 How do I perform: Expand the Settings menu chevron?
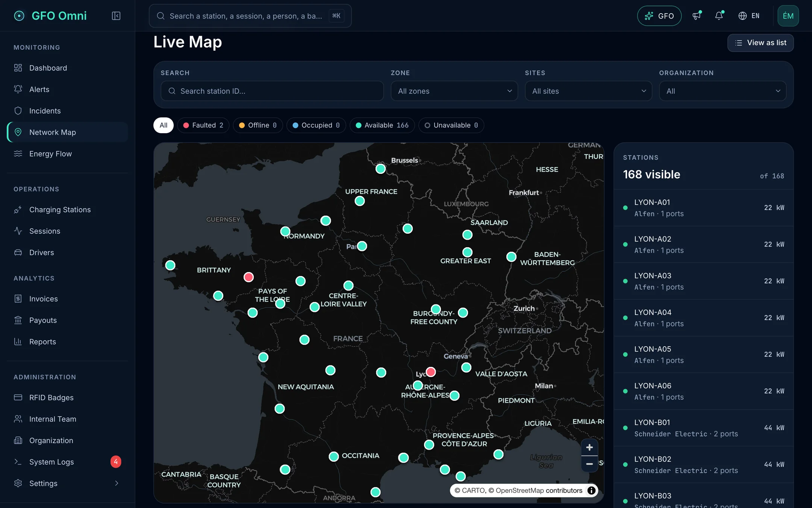coord(117,483)
